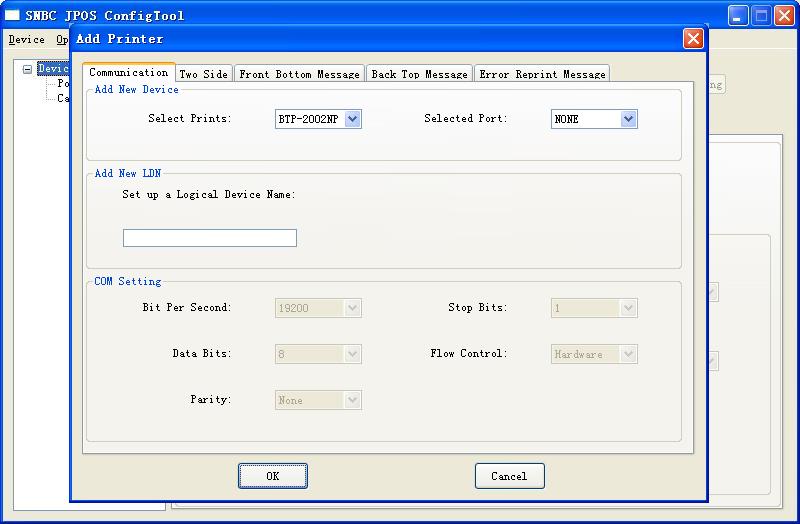Open the Device menu in the main window
Viewport: 800px width, 524px height.
(x=27, y=39)
